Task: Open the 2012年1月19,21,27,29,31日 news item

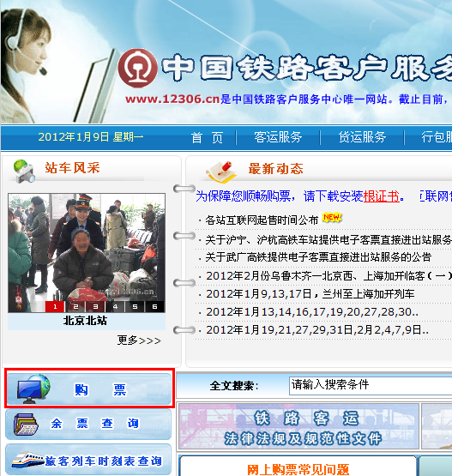Action: 317,329
